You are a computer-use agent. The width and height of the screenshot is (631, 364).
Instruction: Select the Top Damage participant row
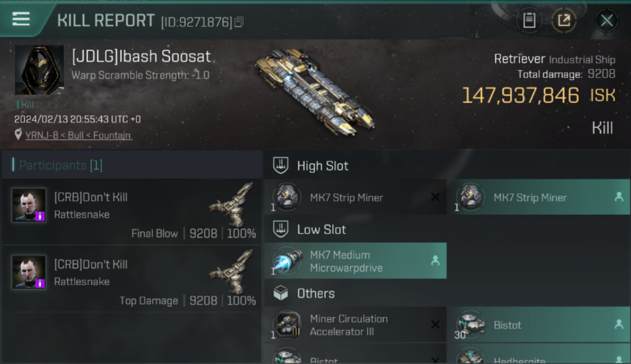tap(131, 278)
